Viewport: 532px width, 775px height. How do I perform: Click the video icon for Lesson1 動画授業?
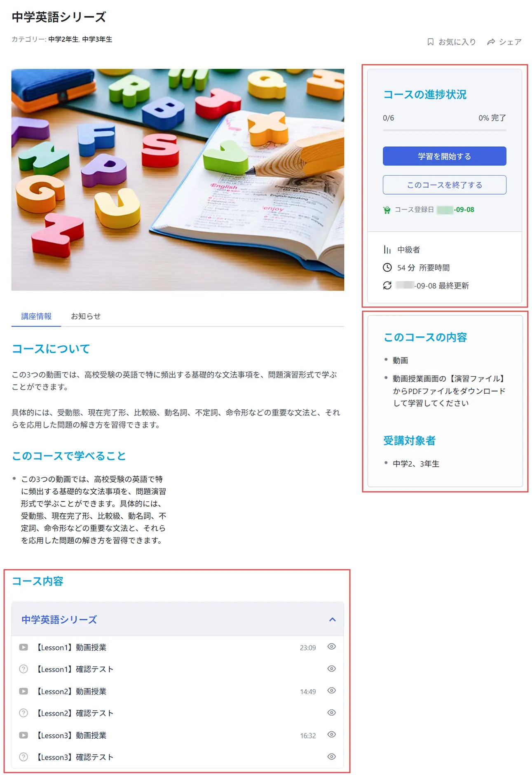[23, 647]
